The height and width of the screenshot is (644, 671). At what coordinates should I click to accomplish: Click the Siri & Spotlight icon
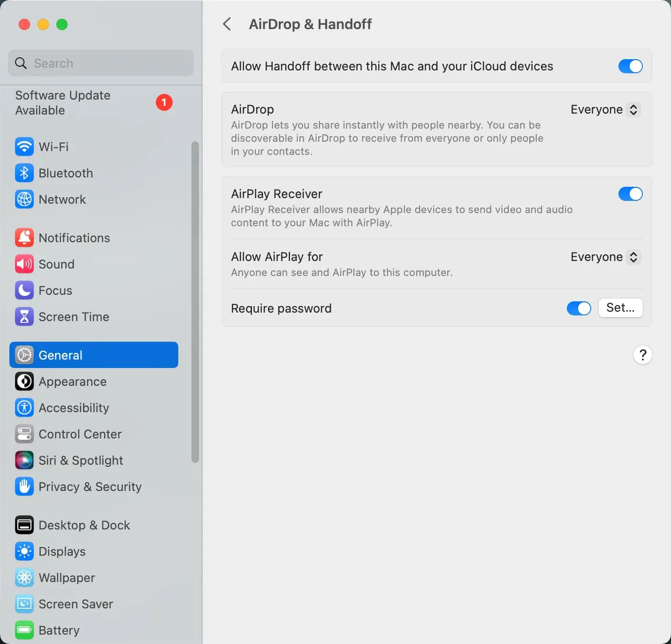[x=24, y=460]
